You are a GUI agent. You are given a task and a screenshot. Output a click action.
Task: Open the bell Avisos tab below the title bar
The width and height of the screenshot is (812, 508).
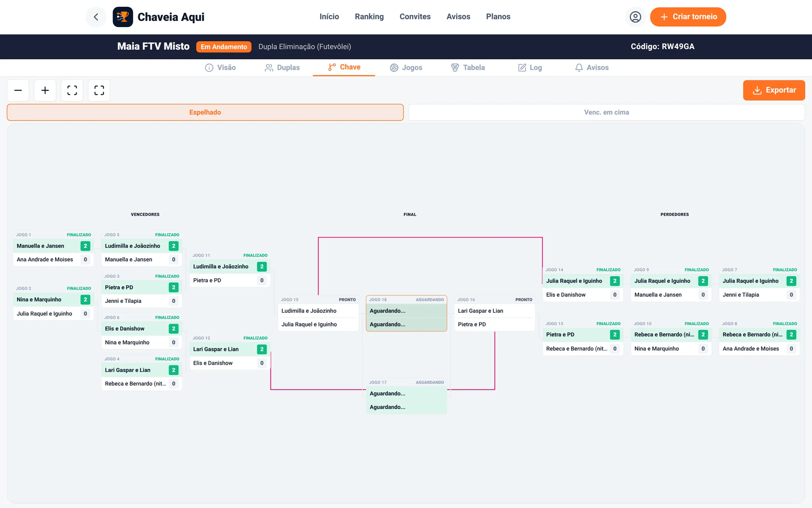(592, 67)
